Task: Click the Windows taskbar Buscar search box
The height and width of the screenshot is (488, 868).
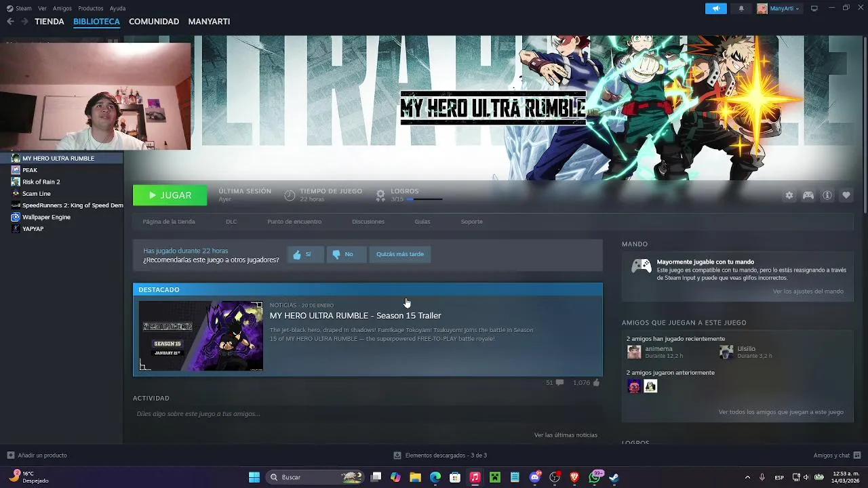Action: 315,477
